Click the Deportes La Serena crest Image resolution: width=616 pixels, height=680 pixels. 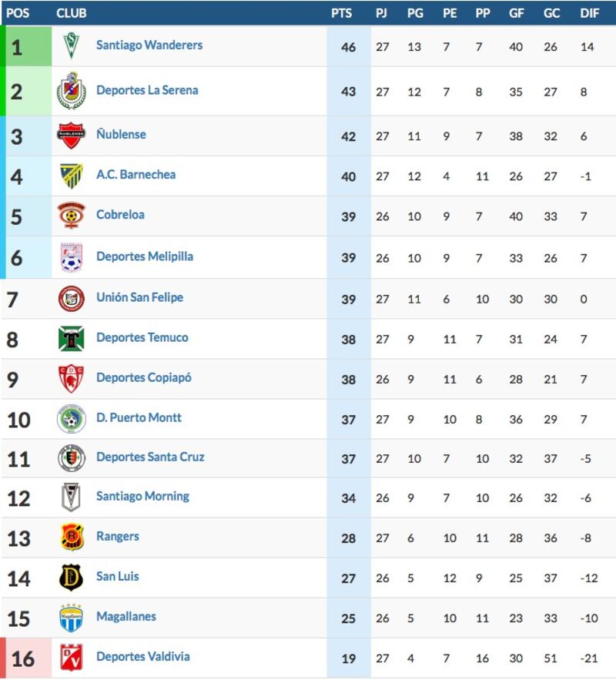72,91
